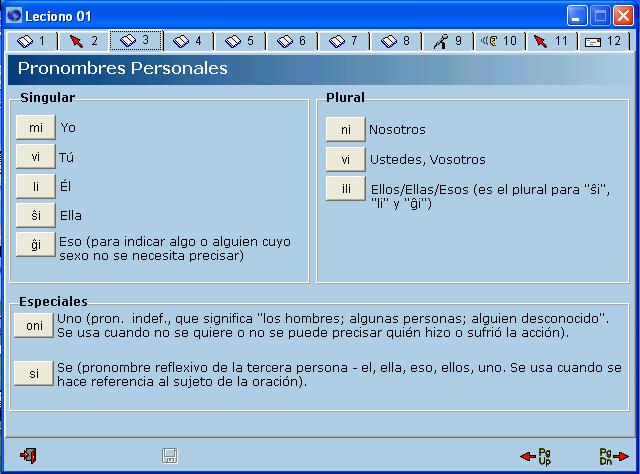Viewport: 640px width, 474px height.
Task: Open envelope tab 12
Action: point(603,41)
